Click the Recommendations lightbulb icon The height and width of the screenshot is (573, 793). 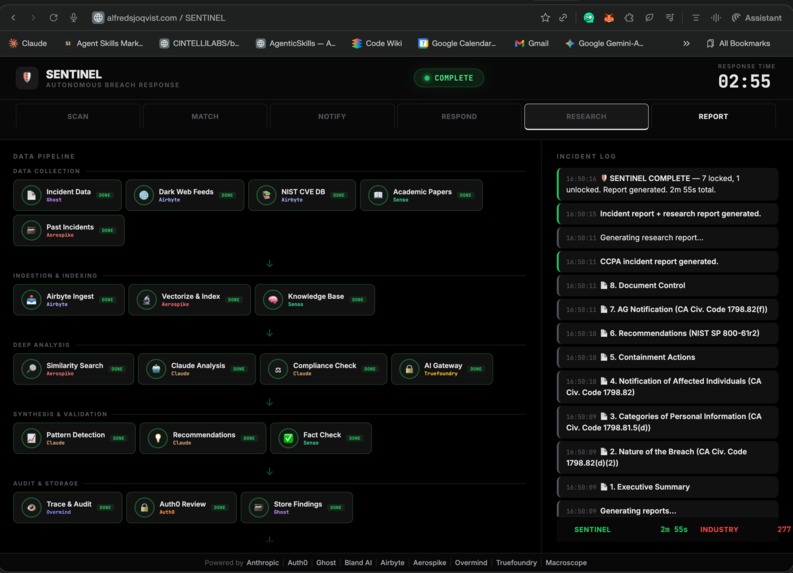tap(158, 438)
